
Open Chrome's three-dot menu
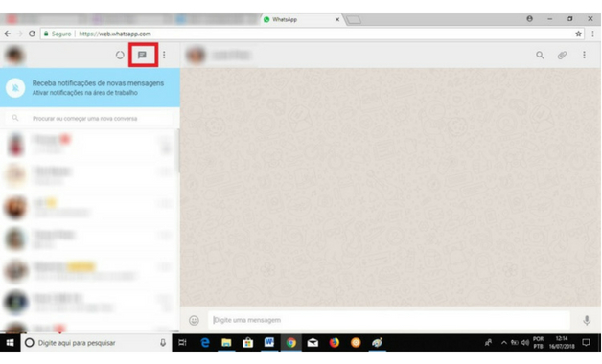[592, 34]
